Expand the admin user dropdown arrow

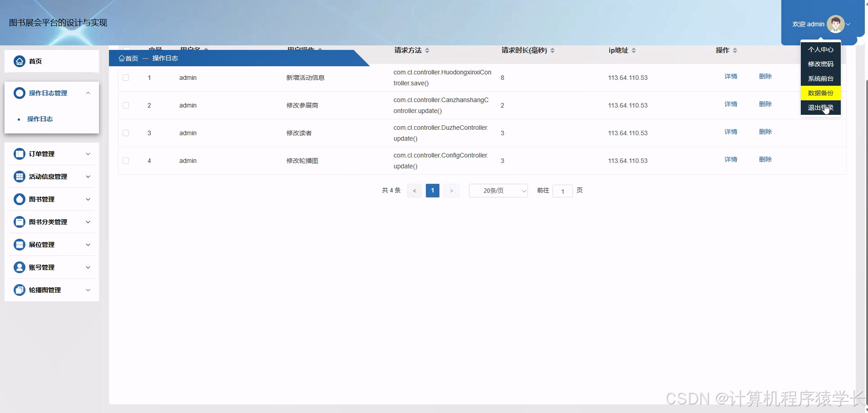pyautogui.click(x=848, y=24)
